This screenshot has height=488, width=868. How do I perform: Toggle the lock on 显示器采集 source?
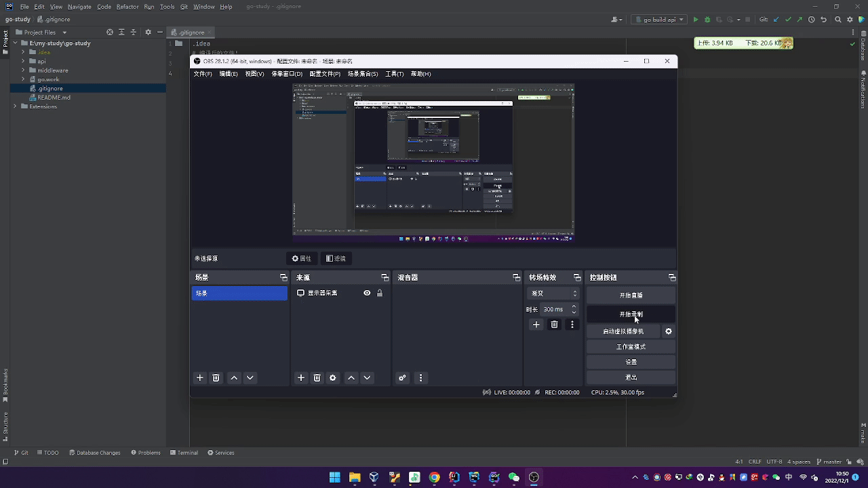[380, 293]
